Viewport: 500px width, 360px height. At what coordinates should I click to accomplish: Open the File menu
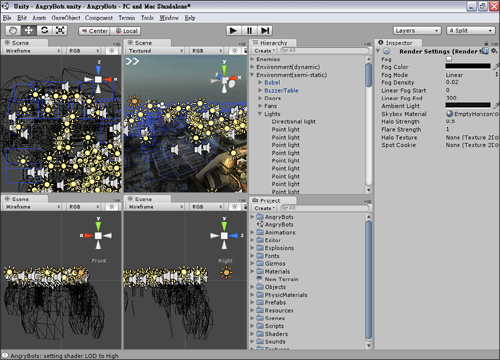point(7,18)
